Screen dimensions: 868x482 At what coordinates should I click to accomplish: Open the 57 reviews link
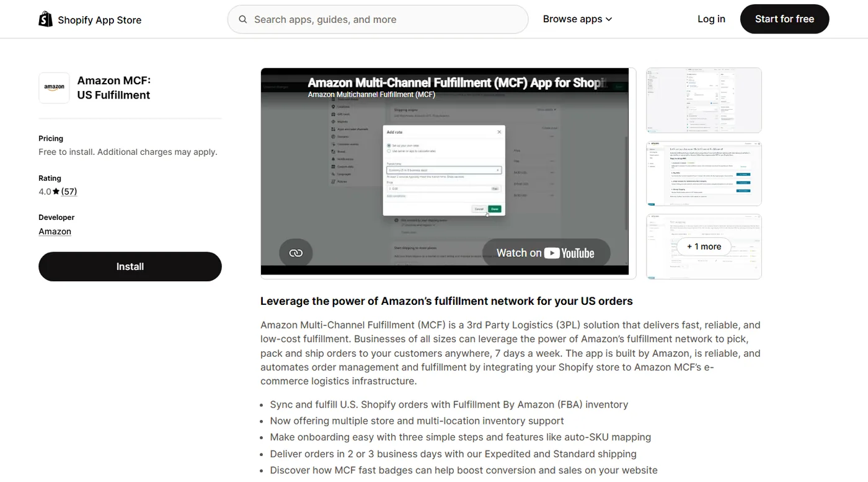pyautogui.click(x=69, y=191)
